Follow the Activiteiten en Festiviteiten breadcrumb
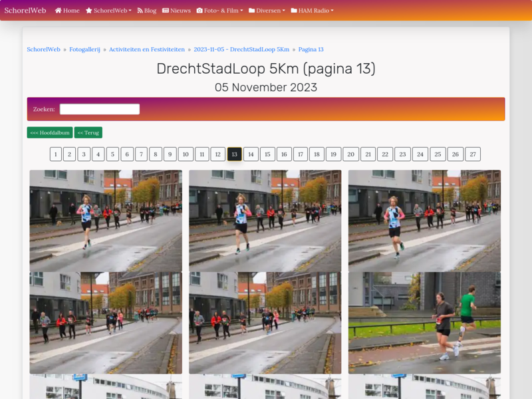Viewport: 532px width, 399px height. click(x=147, y=49)
